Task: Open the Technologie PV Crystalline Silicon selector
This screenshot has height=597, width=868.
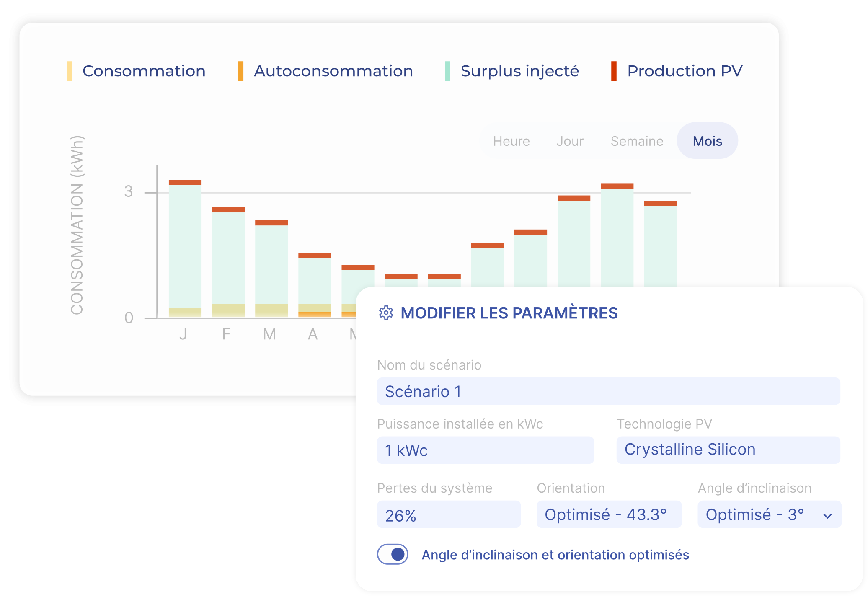Action: [x=728, y=450]
